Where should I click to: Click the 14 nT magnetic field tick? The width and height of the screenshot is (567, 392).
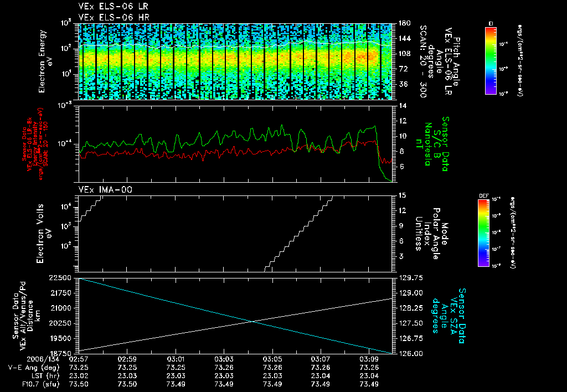[403, 106]
